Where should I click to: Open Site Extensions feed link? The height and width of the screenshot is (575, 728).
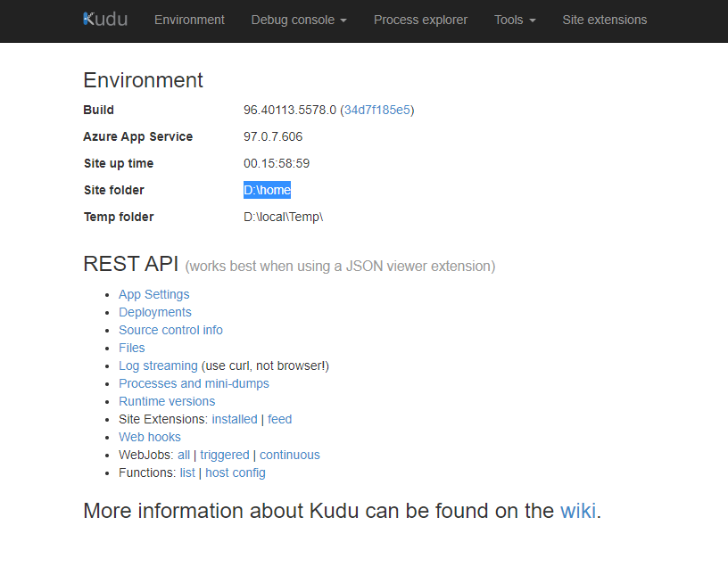280,419
